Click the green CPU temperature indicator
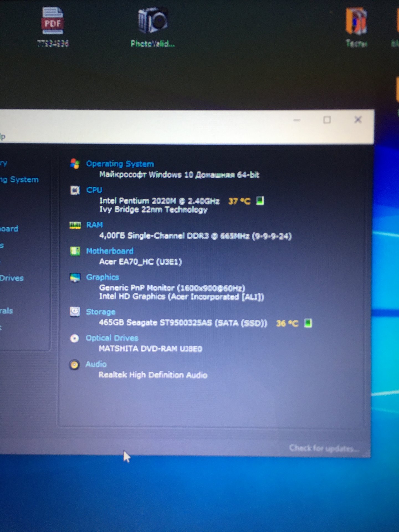The image size is (399, 532). 260,201
